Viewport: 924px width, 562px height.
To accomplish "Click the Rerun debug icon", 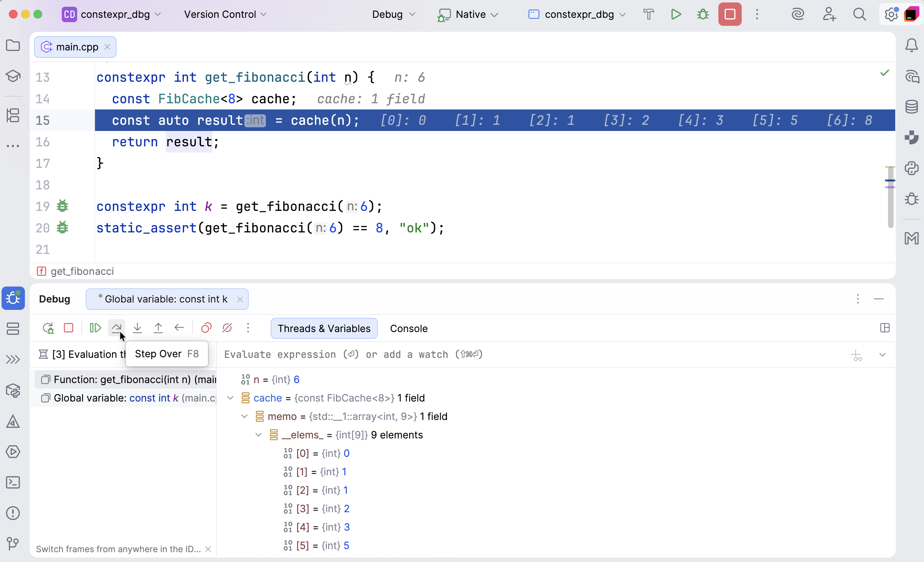I will (48, 328).
